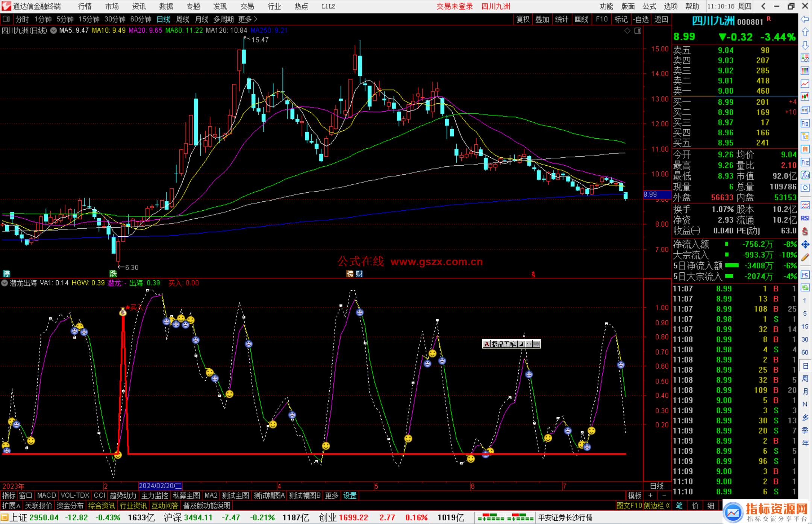Image resolution: width=812 pixels, height=524 pixels.
Task: Click the 设置 button in indicator tab row
Action: point(350,495)
